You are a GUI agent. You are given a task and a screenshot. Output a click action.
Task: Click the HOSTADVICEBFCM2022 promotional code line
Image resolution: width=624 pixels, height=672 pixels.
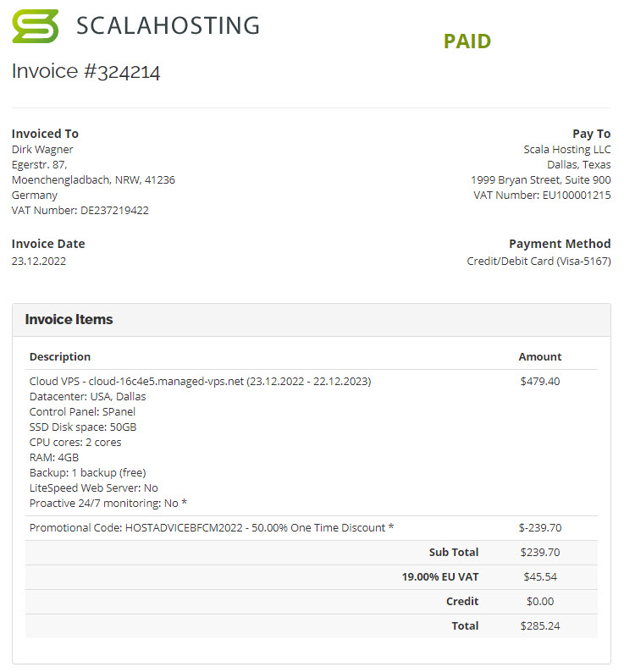[212, 528]
